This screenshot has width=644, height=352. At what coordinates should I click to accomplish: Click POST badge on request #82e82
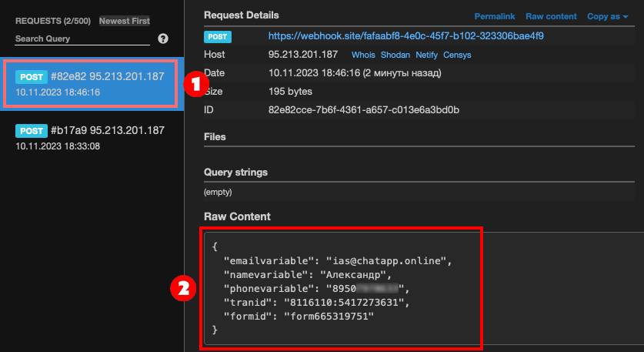31,77
